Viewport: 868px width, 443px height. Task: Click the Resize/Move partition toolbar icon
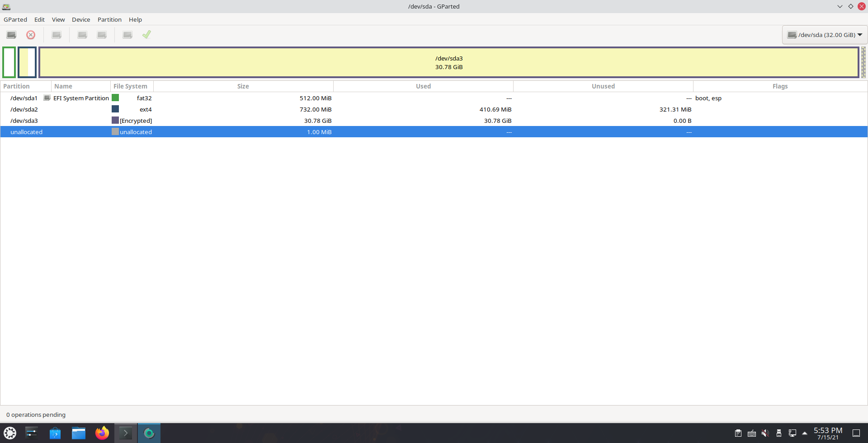(x=57, y=35)
